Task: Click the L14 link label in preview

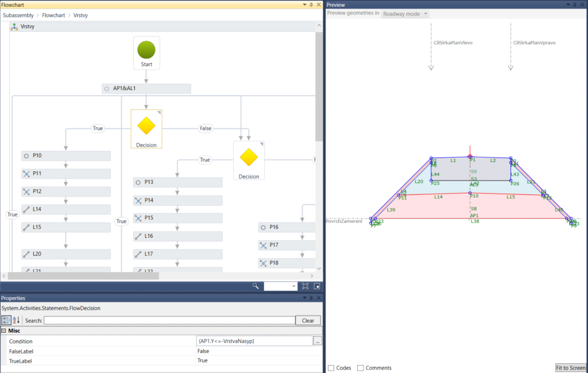Action: click(x=438, y=197)
